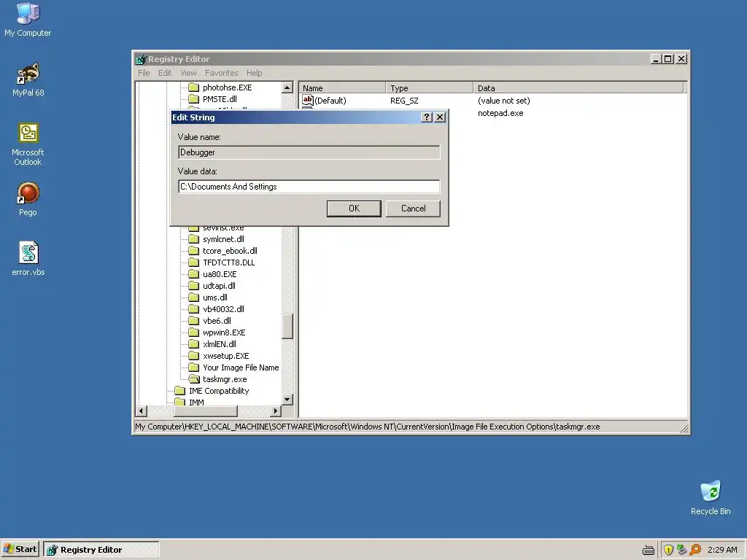Open the security shield tray icon
This screenshot has width=747, height=560.
668,550
